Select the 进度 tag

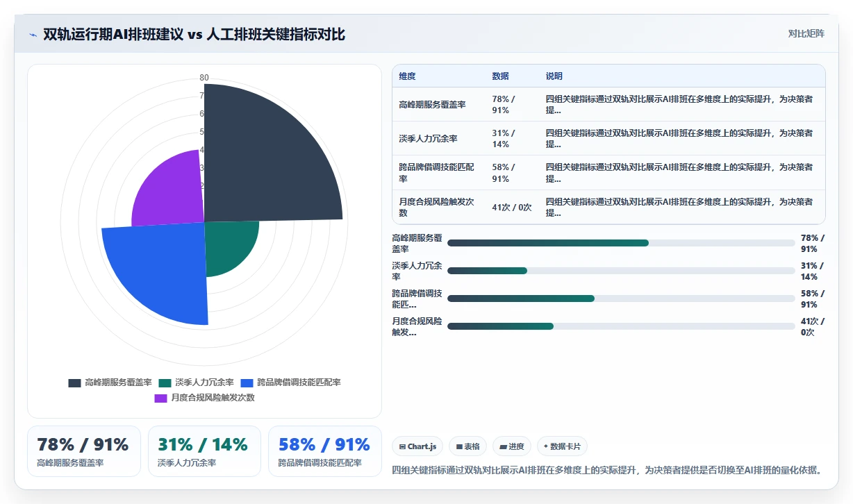[x=512, y=446]
